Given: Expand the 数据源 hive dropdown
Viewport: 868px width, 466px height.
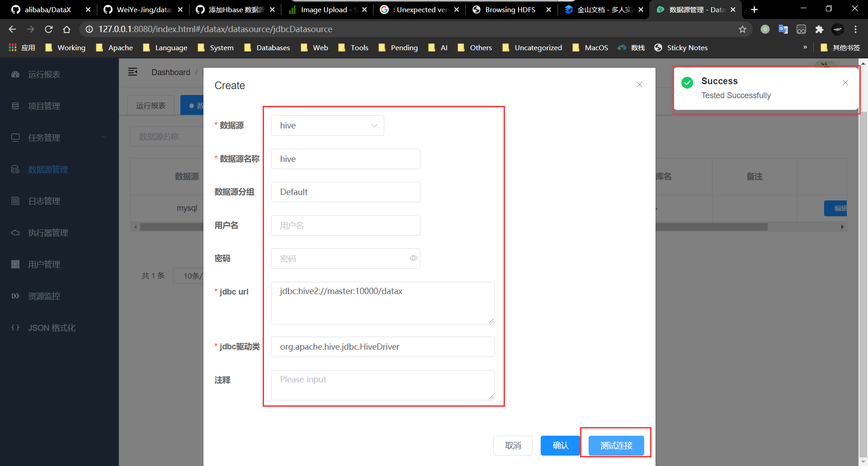Looking at the screenshot, I should point(328,125).
